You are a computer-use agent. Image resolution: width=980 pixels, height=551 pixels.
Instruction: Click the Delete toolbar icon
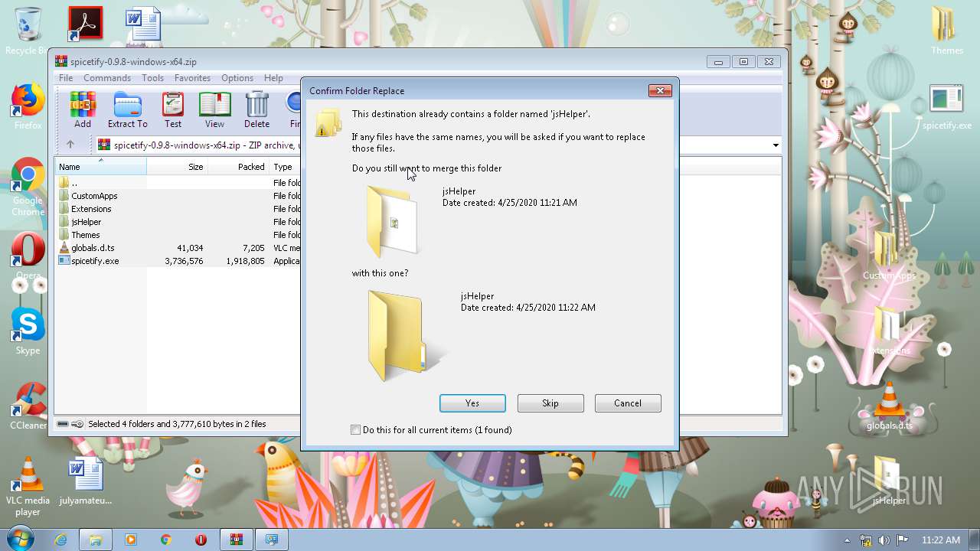click(x=256, y=110)
